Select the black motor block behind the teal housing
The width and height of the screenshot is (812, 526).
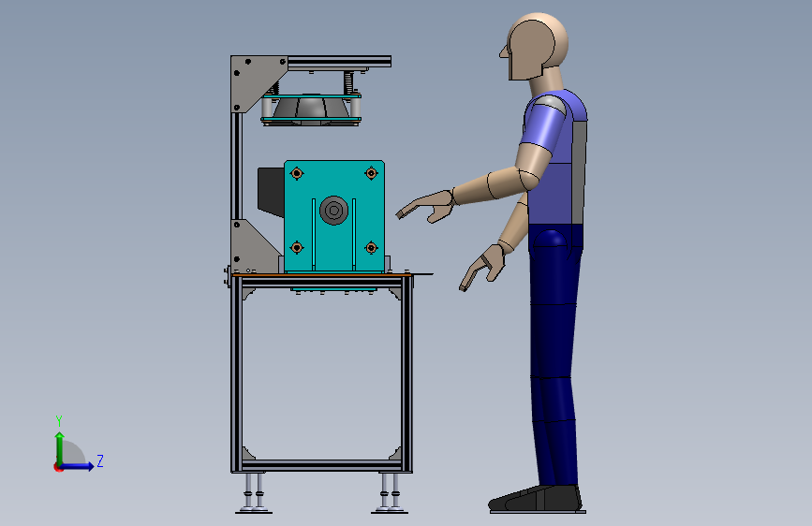click(x=271, y=191)
